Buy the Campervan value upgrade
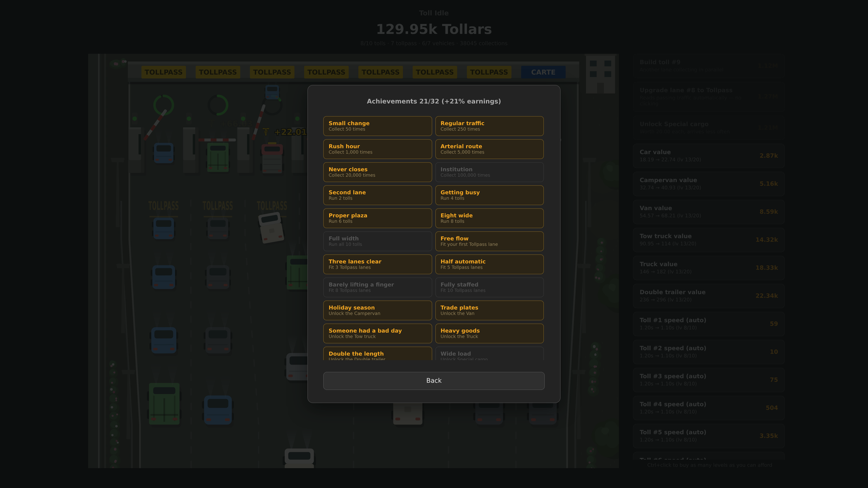Viewport: 868px width, 488px height. [x=708, y=184]
